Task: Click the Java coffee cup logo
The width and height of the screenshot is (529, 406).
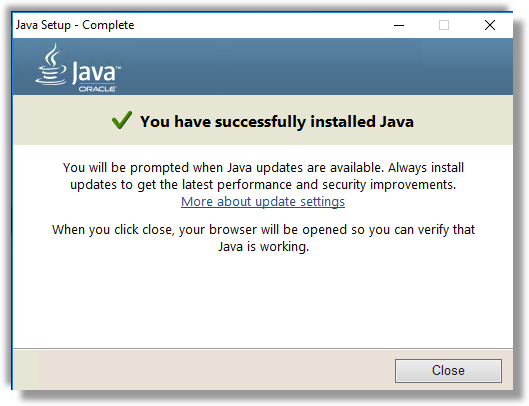Action: pos(51,65)
